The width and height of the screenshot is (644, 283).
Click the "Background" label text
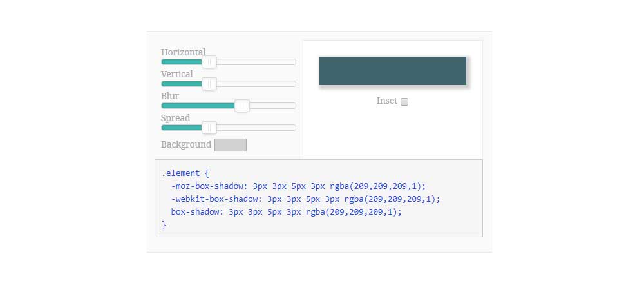coord(186,144)
